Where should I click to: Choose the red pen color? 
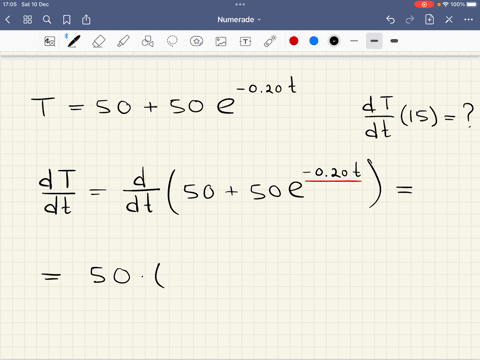(294, 41)
